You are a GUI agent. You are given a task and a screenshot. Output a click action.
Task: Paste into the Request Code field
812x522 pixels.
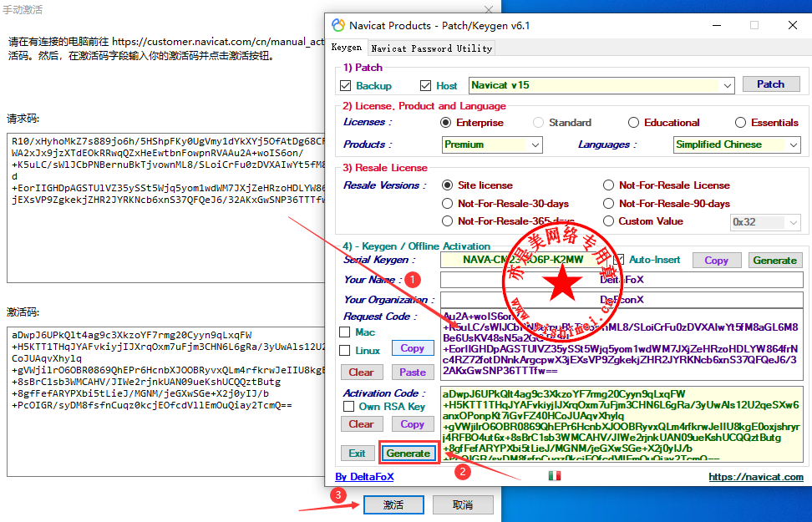coord(413,372)
